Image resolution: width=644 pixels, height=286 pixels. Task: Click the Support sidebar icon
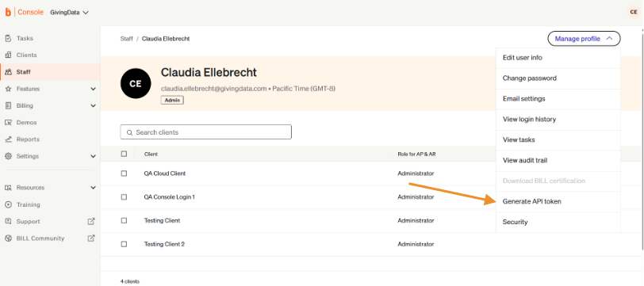(x=8, y=221)
